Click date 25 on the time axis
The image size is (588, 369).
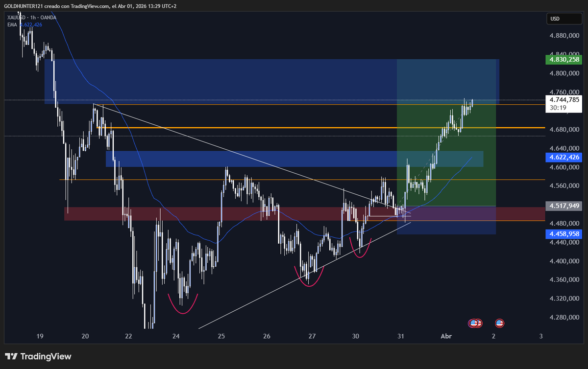[x=221, y=336]
